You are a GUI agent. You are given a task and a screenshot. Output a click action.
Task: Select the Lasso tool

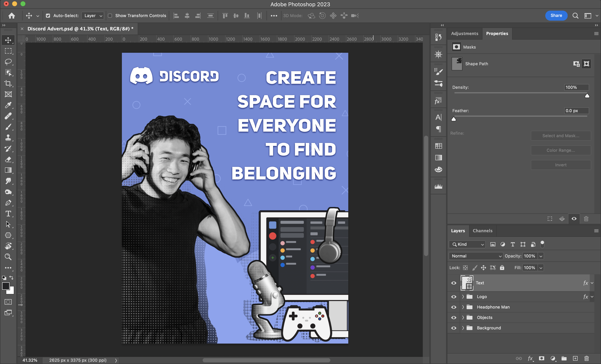8,62
